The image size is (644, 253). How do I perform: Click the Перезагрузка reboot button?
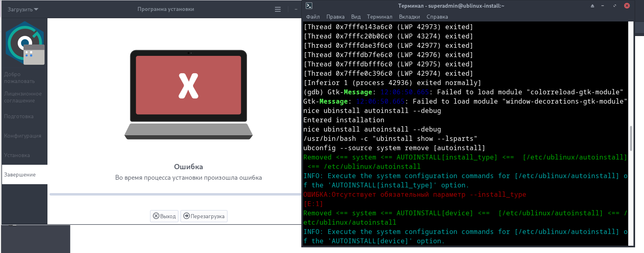click(204, 216)
